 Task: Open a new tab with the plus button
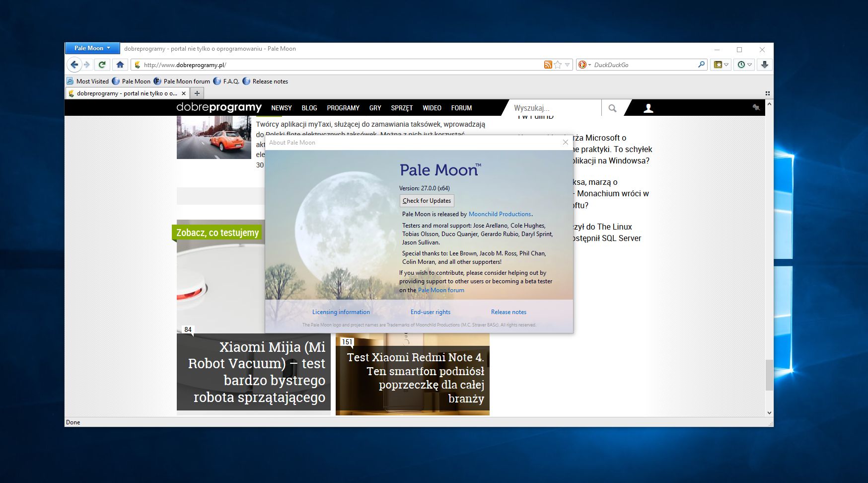coord(197,93)
